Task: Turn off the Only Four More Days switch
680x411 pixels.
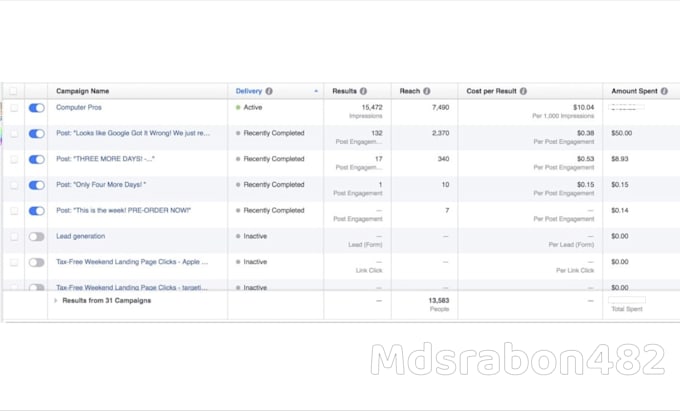Action: point(36,185)
